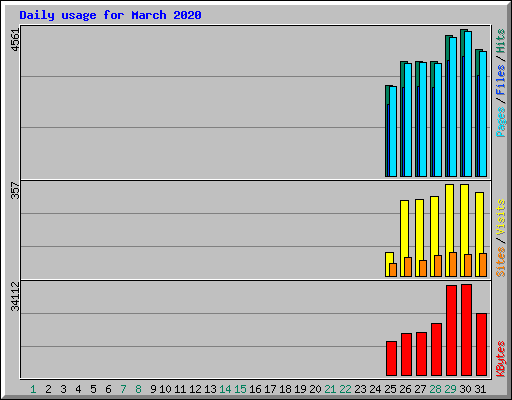Click the yellow 'Visits' legend label
The height and width of the screenshot is (400, 512).
[x=500, y=218]
